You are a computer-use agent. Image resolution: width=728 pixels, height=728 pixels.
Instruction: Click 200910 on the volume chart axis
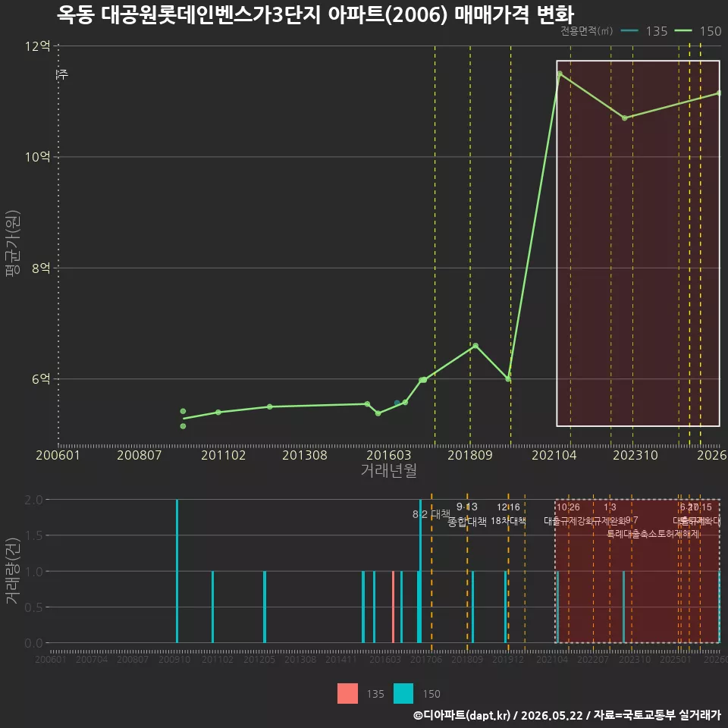click(174, 659)
